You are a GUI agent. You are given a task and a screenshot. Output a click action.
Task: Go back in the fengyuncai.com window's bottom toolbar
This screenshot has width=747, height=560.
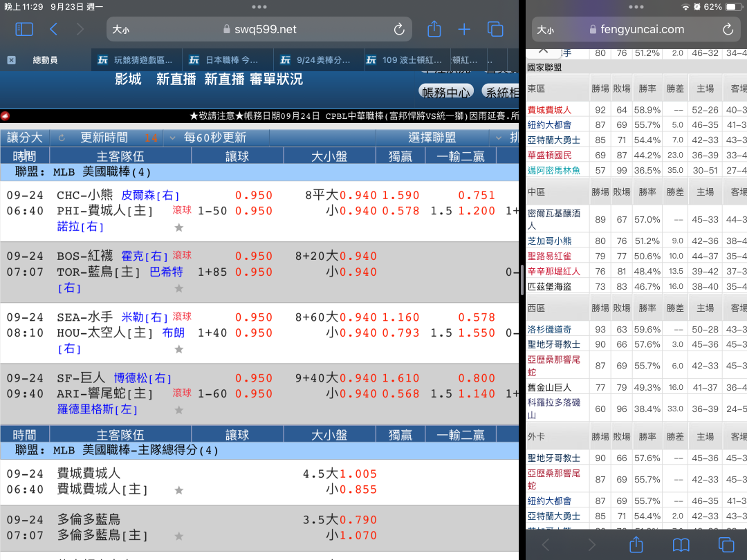(546, 544)
